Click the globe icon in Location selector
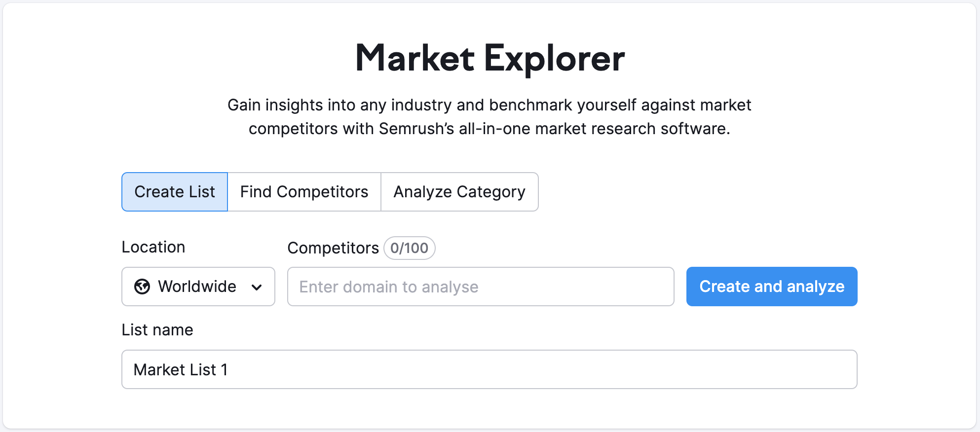 pyautogui.click(x=142, y=287)
